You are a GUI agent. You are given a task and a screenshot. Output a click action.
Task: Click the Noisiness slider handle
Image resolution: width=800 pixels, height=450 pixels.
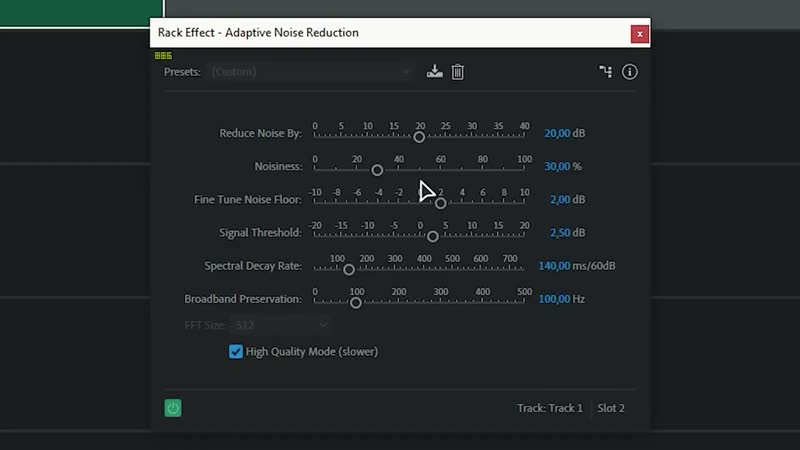[x=377, y=170]
